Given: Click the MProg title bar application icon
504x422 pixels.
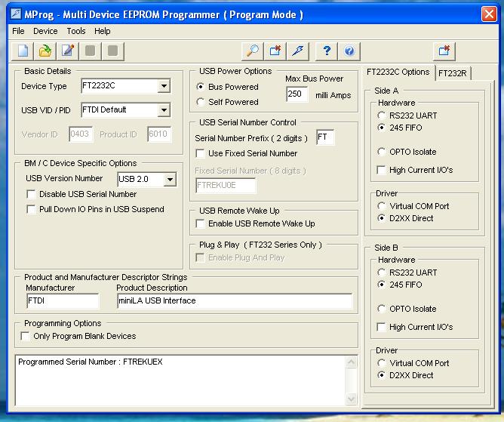Looking at the screenshot, I should click(x=16, y=14).
